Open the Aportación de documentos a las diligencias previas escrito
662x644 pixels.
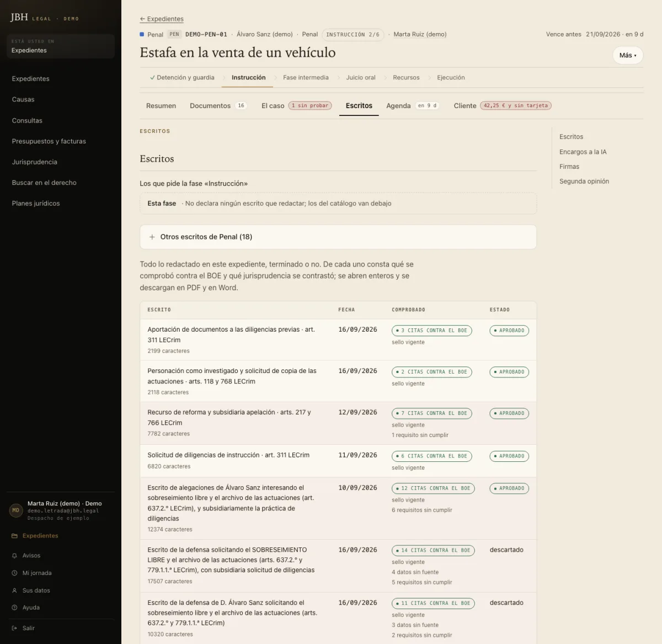click(x=231, y=334)
